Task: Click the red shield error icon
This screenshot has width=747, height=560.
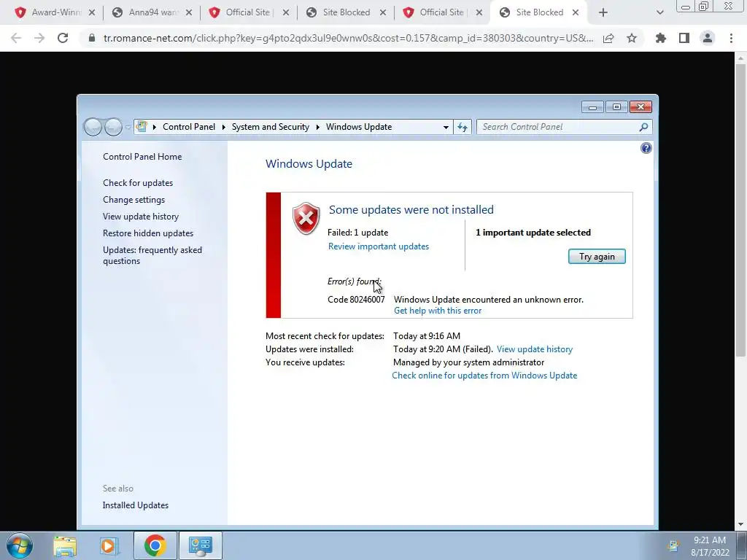Action: tap(306, 219)
